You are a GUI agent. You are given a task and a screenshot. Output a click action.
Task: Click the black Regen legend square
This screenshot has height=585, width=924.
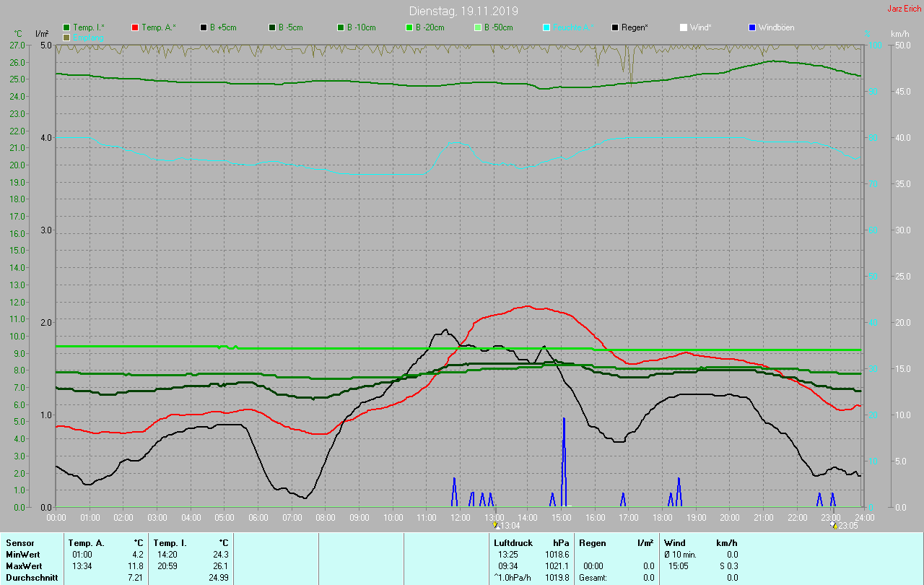tap(615, 27)
